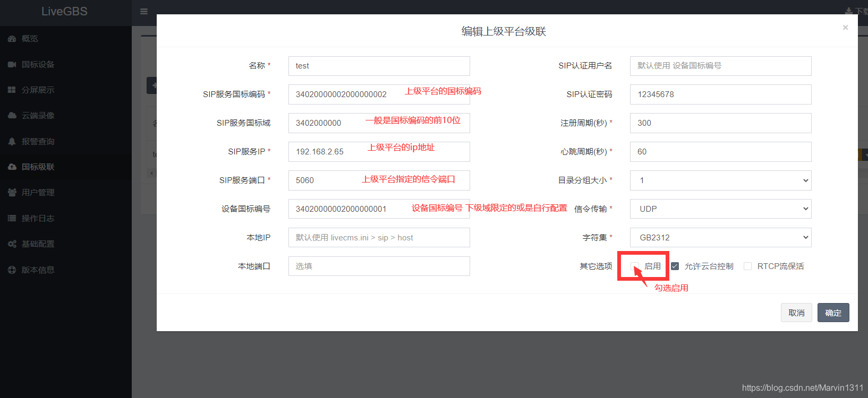Click the SIP服务国标编码 input field
Screen dimensions: 868x398
coord(379,94)
